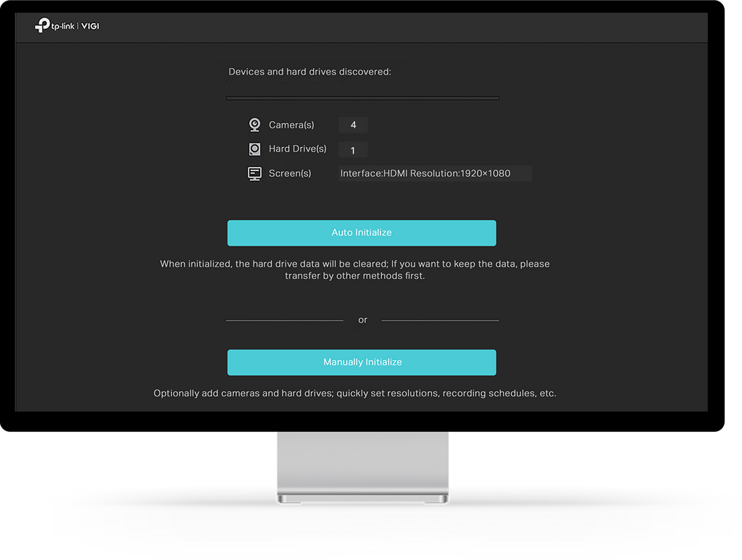Click the Screen(s) label
Image resolution: width=742 pixels, height=560 pixels.
coord(290,174)
